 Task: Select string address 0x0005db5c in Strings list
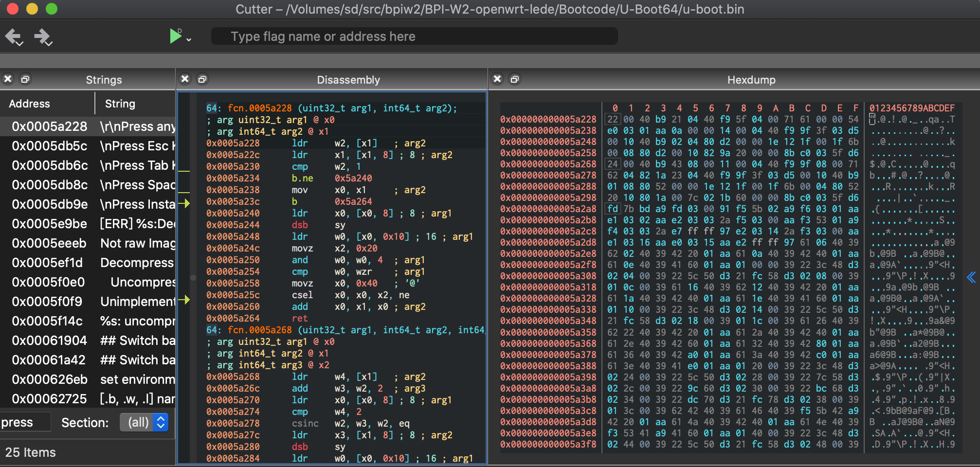[x=49, y=145]
